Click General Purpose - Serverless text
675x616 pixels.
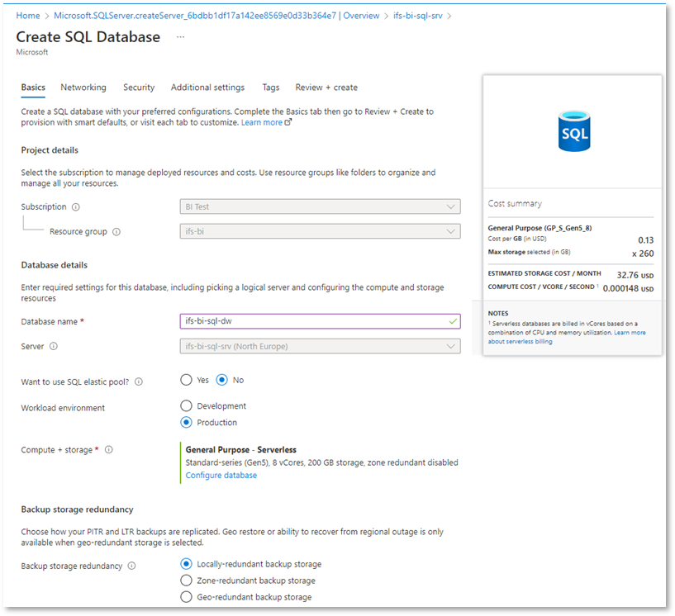tap(240, 449)
